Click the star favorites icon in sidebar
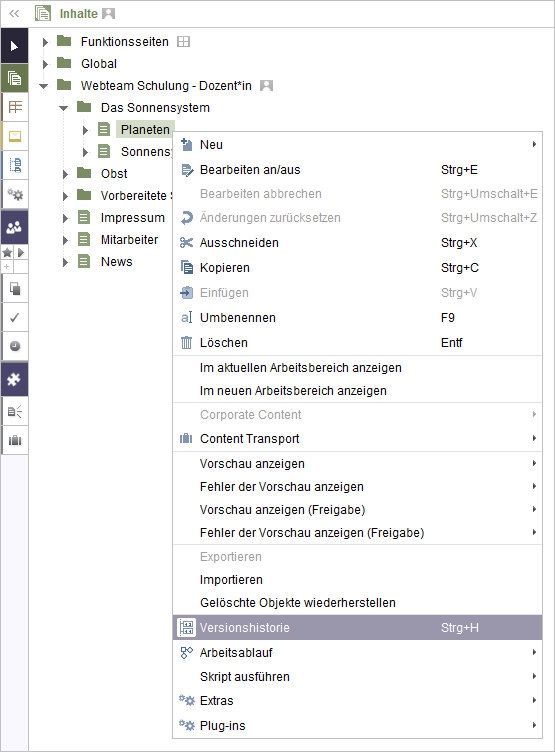555x752 pixels. [x=7, y=252]
